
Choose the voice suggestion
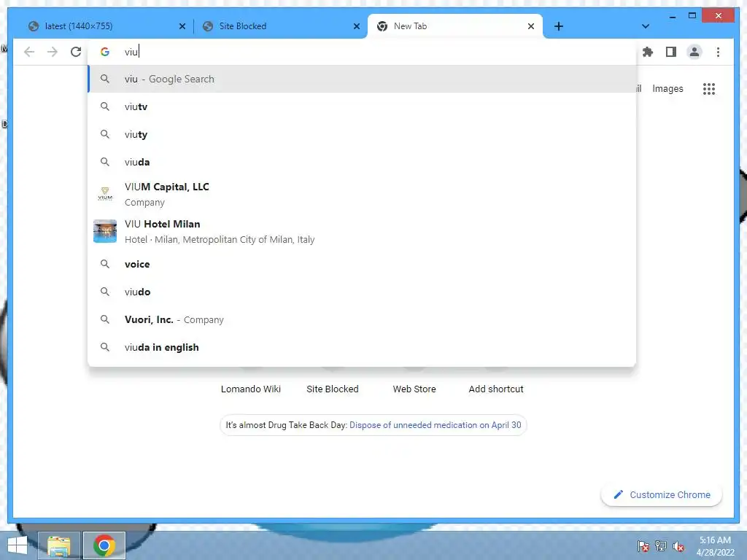(x=362, y=264)
